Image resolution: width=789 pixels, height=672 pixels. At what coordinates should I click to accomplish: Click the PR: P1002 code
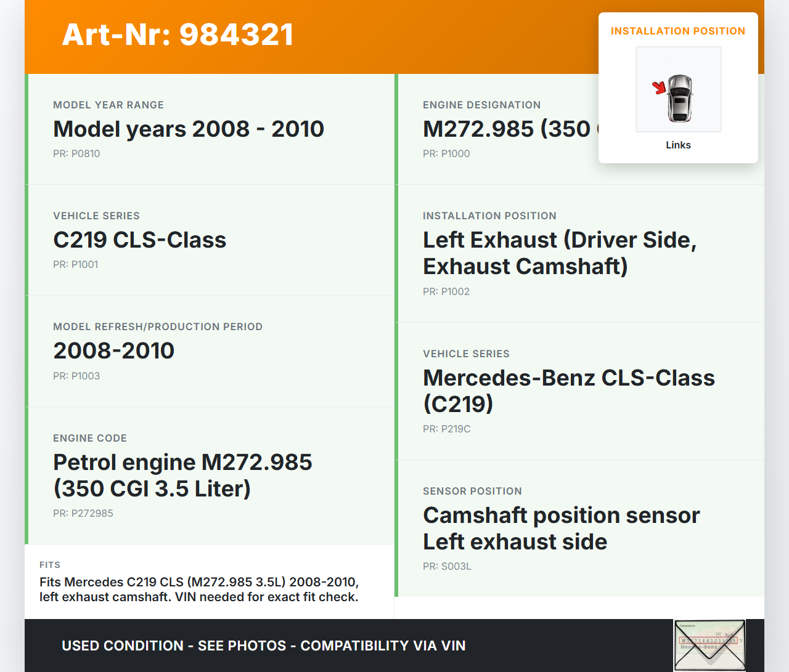[446, 291]
